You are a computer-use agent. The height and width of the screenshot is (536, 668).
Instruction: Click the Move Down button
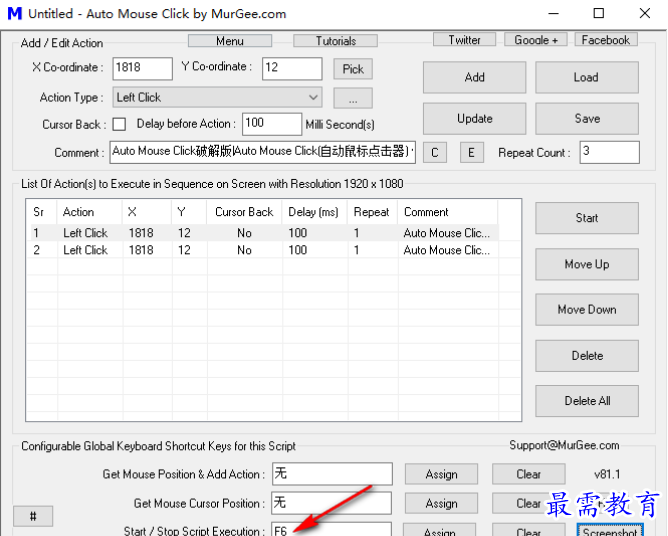coord(587,310)
